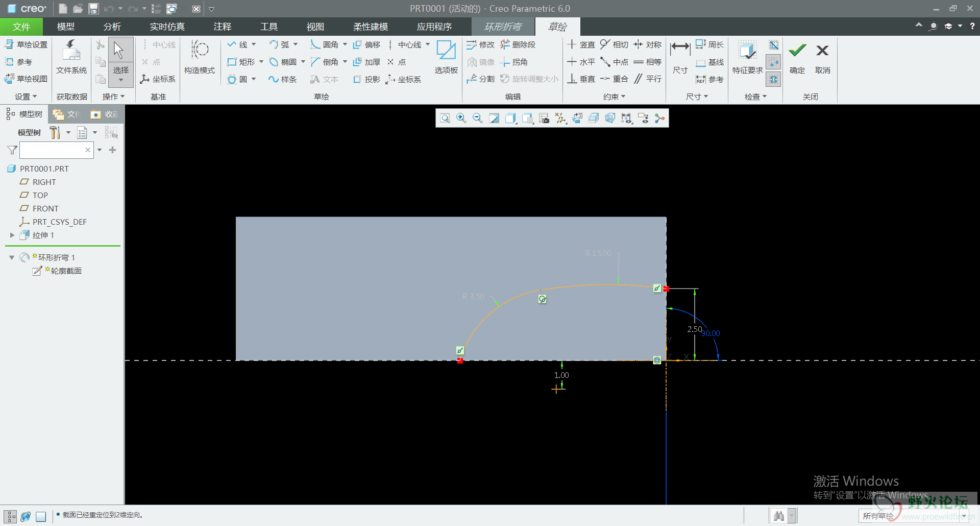Select the 弧 arc tool
Screen dimensions: 980x526
pos(280,45)
